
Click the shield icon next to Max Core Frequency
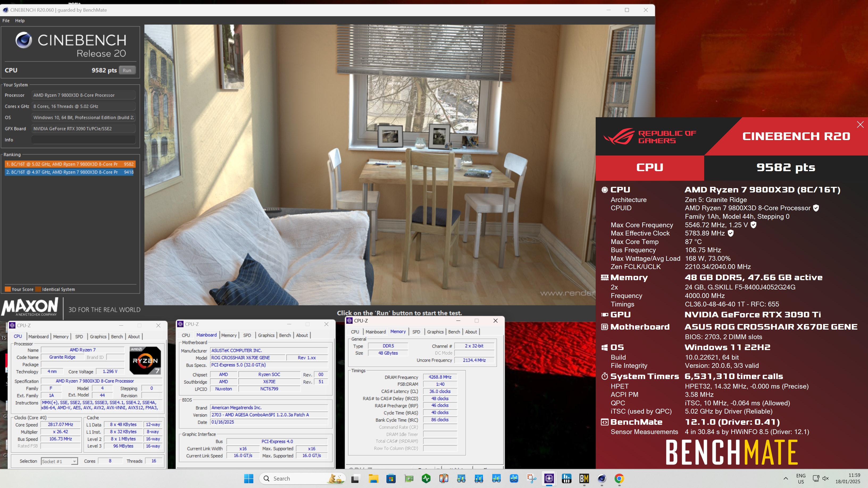754,225
